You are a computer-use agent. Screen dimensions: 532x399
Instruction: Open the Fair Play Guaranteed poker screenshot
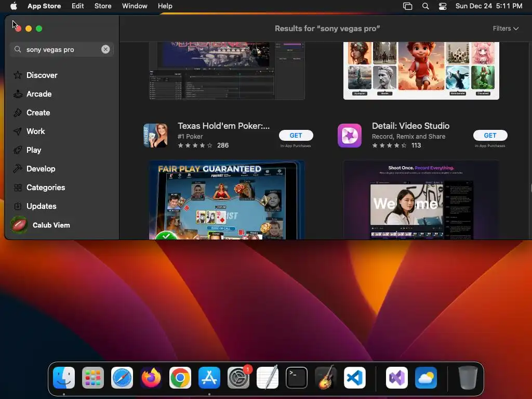point(227,200)
